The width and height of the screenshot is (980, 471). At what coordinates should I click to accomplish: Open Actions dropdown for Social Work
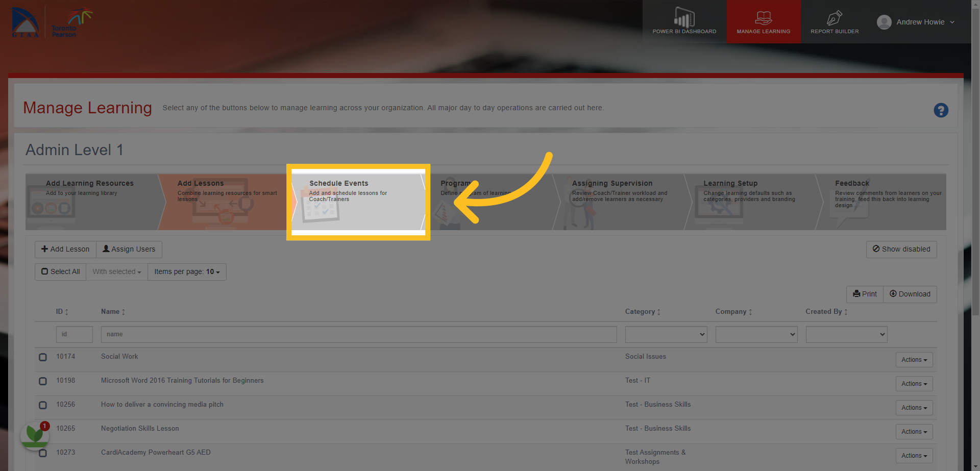(x=914, y=360)
